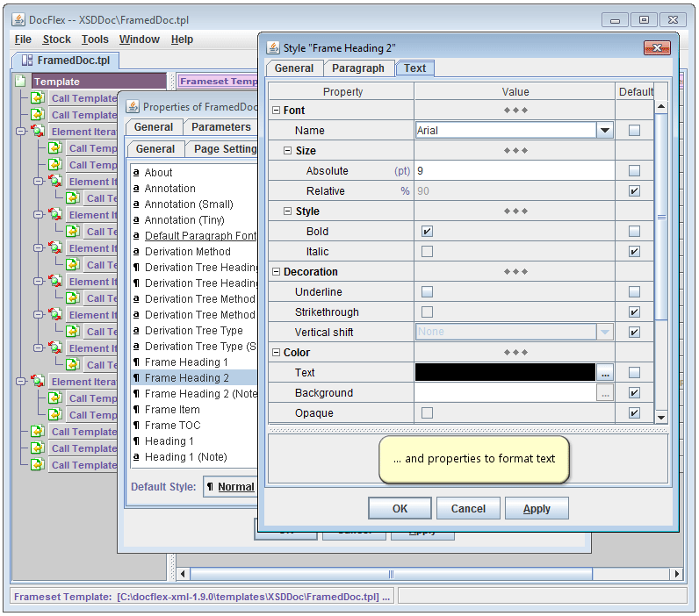Open text color picker ellipsis button

point(604,373)
